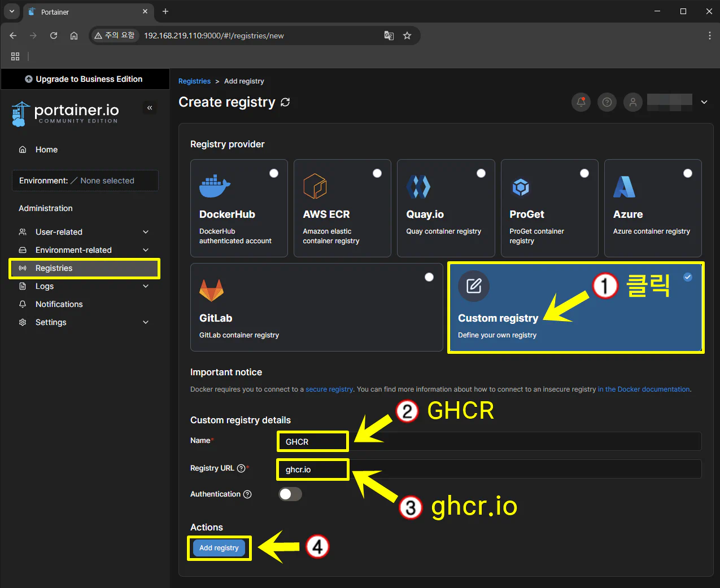Click the browser address bar URL
This screenshot has height=588, width=720.
pyautogui.click(x=214, y=36)
